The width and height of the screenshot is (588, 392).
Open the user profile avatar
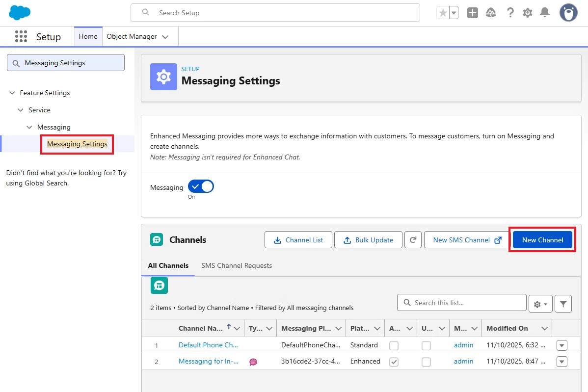[568, 13]
